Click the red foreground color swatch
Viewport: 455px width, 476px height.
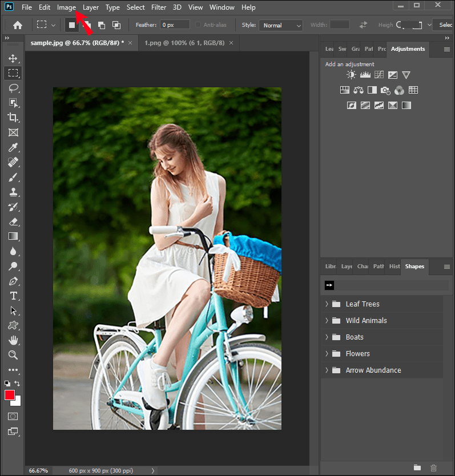click(x=10, y=395)
